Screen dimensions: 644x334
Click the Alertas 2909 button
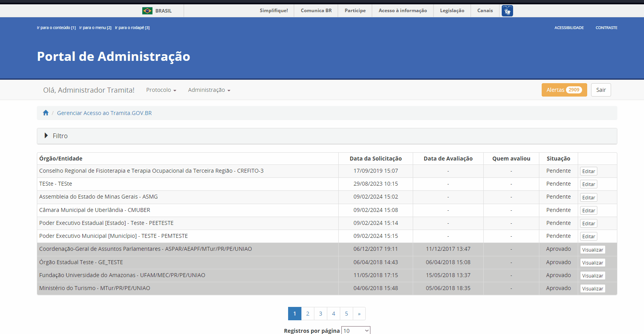coord(564,90)
